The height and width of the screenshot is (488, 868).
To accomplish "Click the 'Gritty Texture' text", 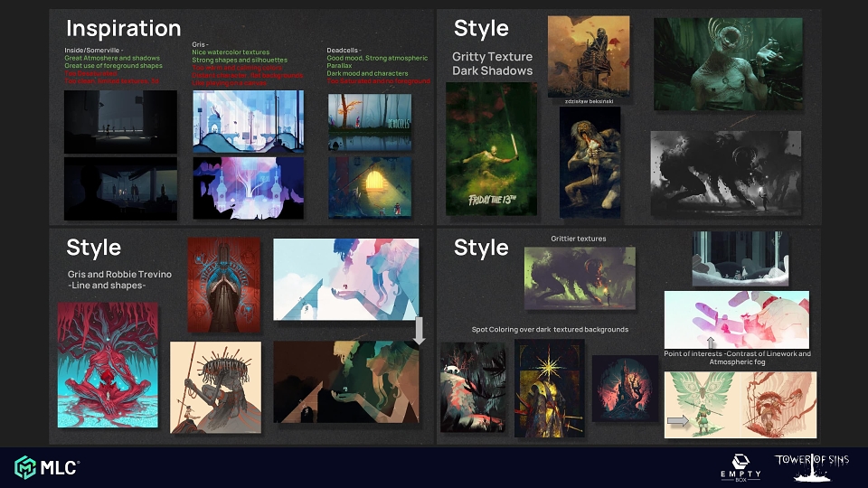I will click(x=492, y=56).
